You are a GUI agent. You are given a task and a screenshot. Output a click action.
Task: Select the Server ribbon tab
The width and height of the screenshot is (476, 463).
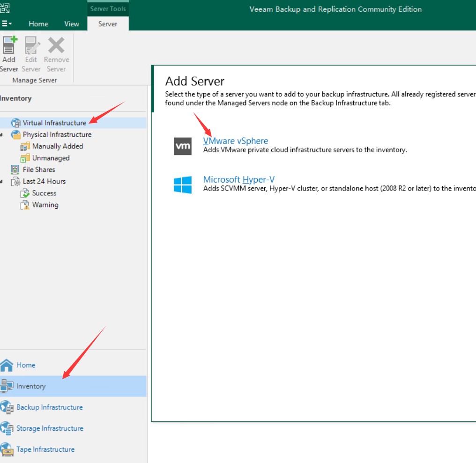(x=108, y=24)
